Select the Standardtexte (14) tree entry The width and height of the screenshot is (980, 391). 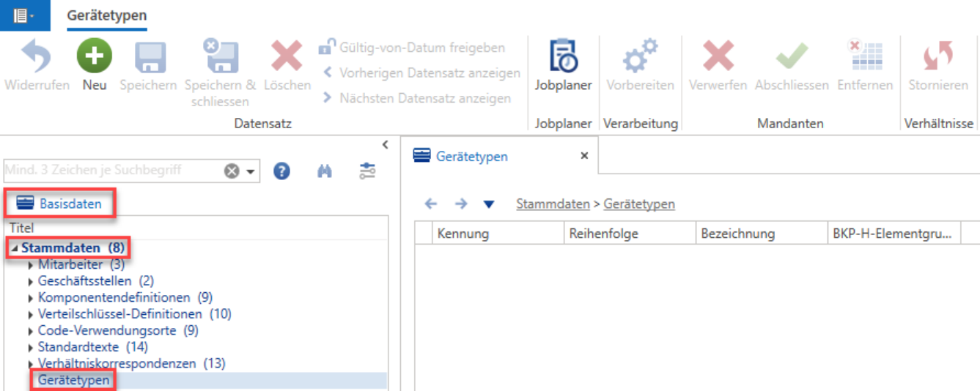pyautogui.click(x=93, y=346)
